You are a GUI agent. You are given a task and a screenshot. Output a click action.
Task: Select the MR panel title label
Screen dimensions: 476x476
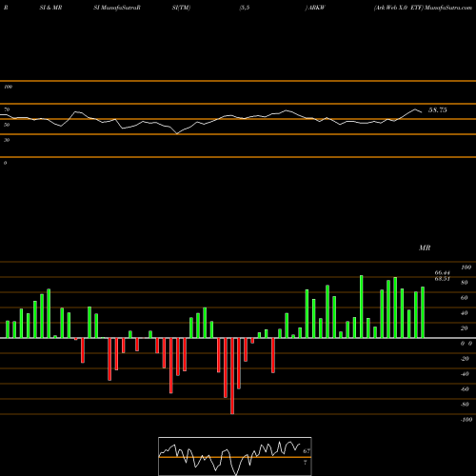[425, 248]
